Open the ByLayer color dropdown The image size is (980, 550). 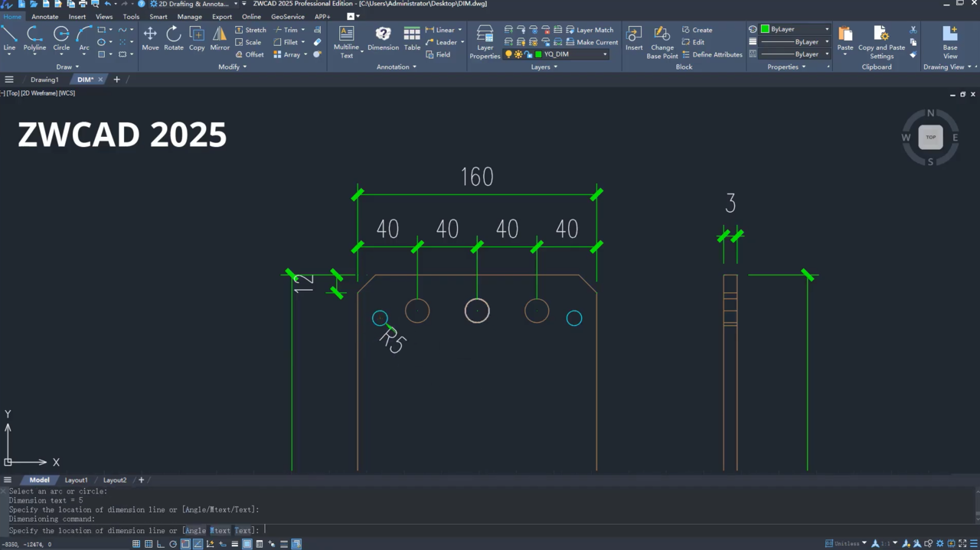[827, 29]
